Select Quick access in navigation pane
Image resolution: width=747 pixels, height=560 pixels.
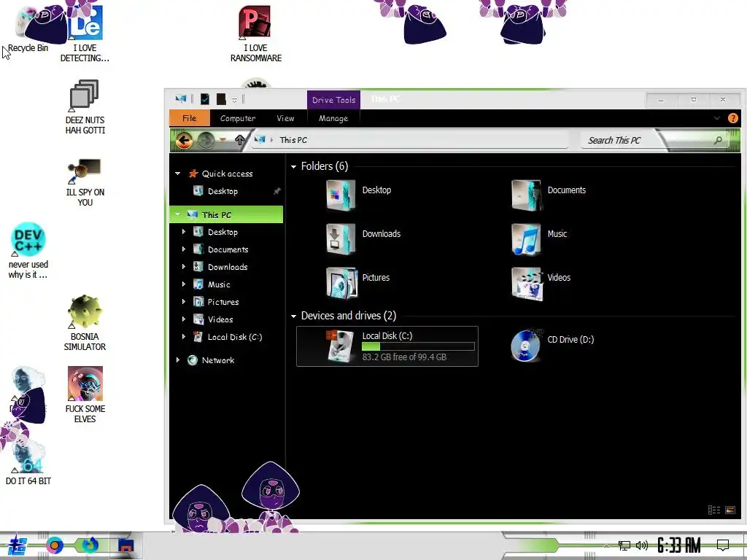(228, 174)
